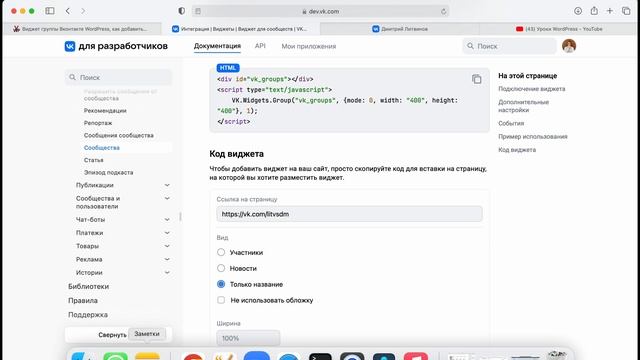
Task: Jump to События section
Action: tap(511, 123)
